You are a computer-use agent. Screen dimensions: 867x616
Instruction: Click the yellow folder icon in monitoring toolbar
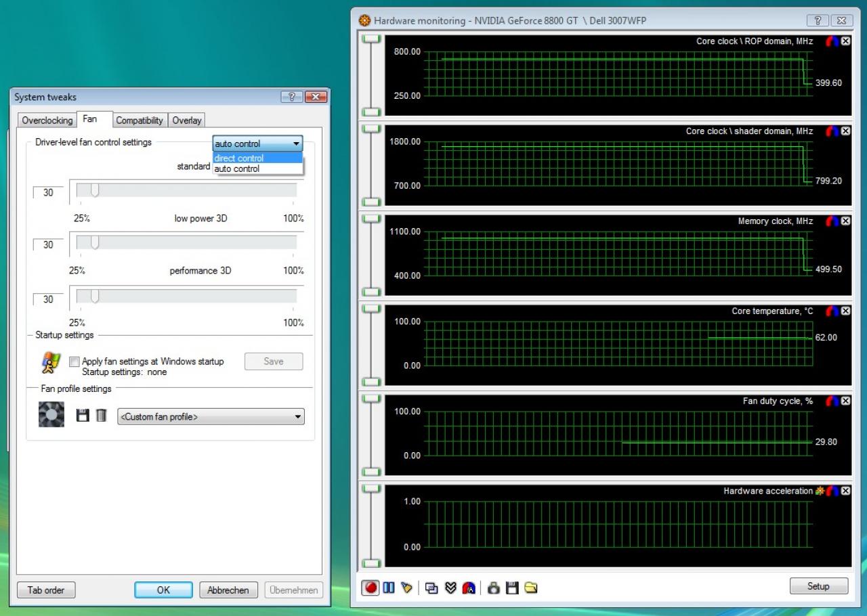click(531, 588)
